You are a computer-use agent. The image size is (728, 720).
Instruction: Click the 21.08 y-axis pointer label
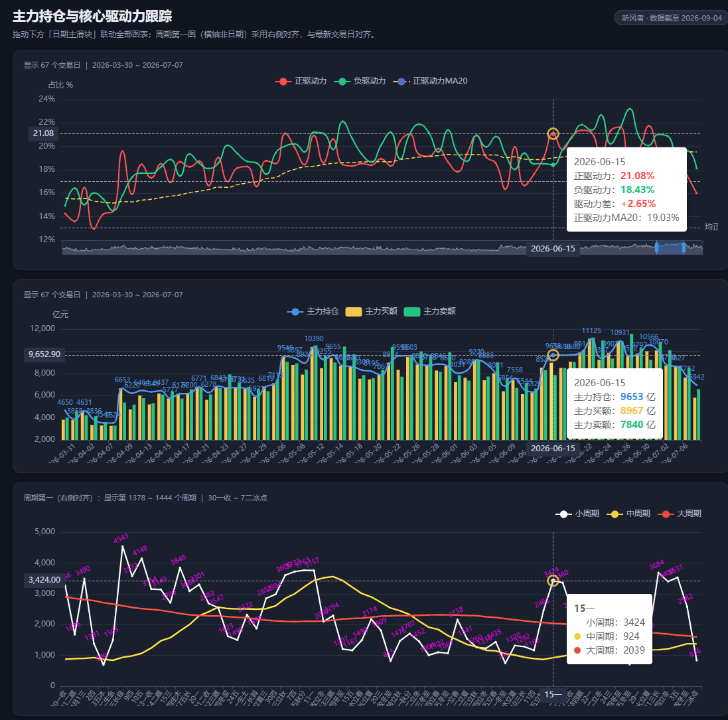click(43, 133)
